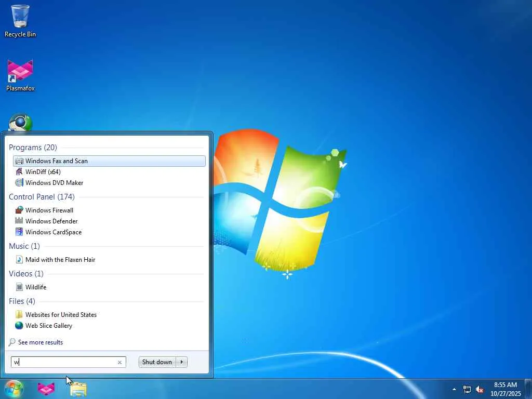This screenshot has height=399, width=532.
Task: Launch the Plasmafox desktop shortcut
Action: [x=20, y=75]
